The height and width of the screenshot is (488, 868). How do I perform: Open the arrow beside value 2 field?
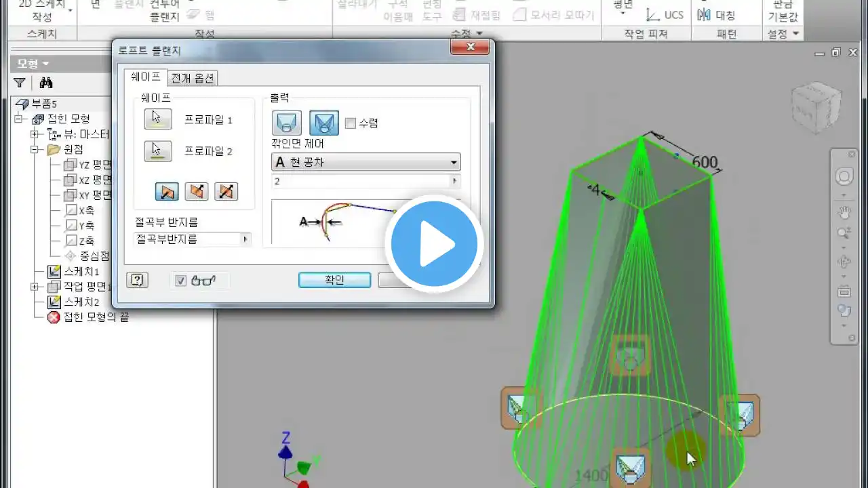coord(454,181)
